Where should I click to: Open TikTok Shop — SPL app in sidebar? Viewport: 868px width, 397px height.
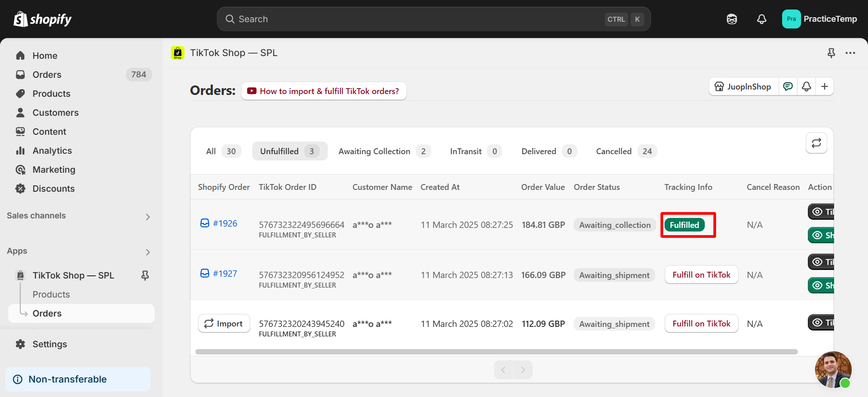(73, 275)
